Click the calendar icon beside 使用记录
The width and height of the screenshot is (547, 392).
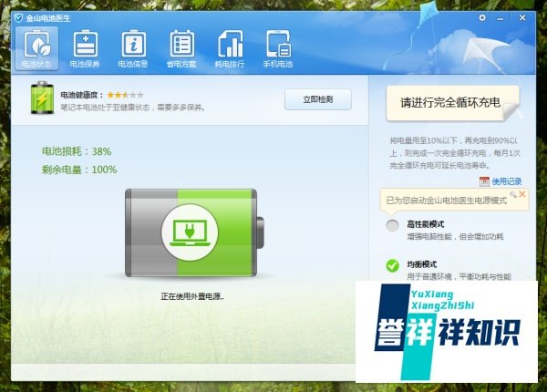tap(484, 181)
